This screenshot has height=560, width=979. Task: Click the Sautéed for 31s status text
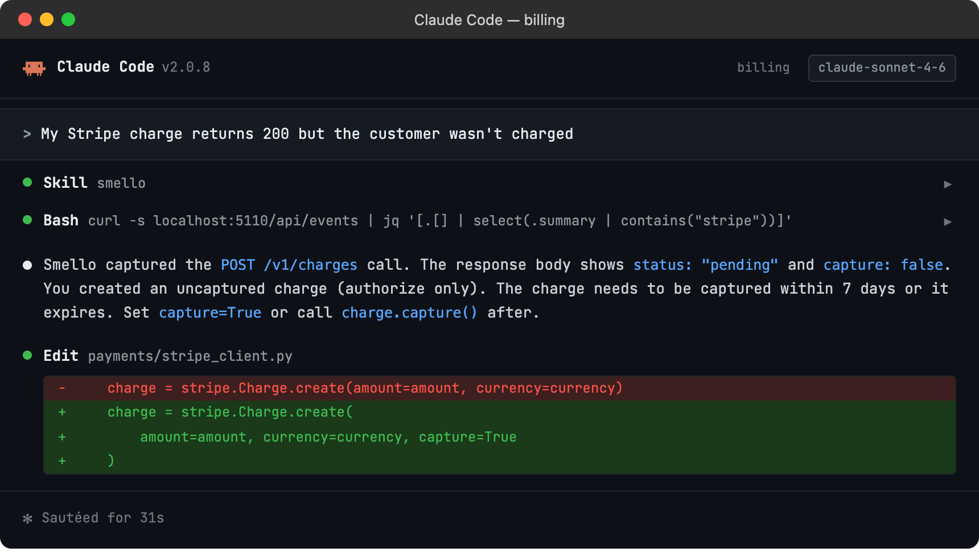click(x=103, y=518)
